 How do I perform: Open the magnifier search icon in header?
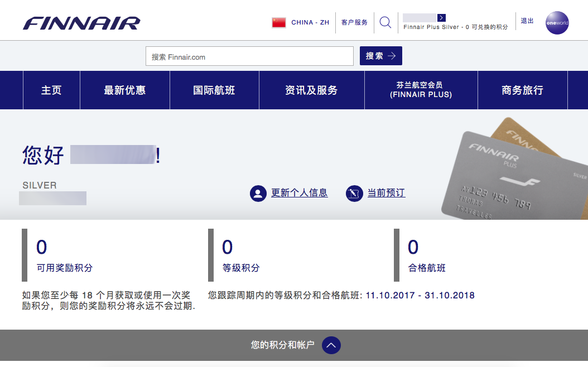[x=385, y=22]
